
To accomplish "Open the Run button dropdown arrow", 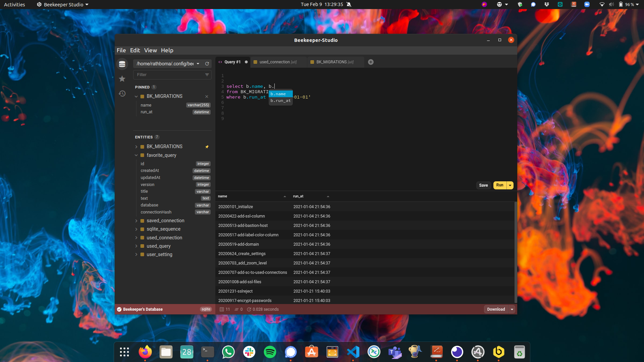I will tap(510, 185).
